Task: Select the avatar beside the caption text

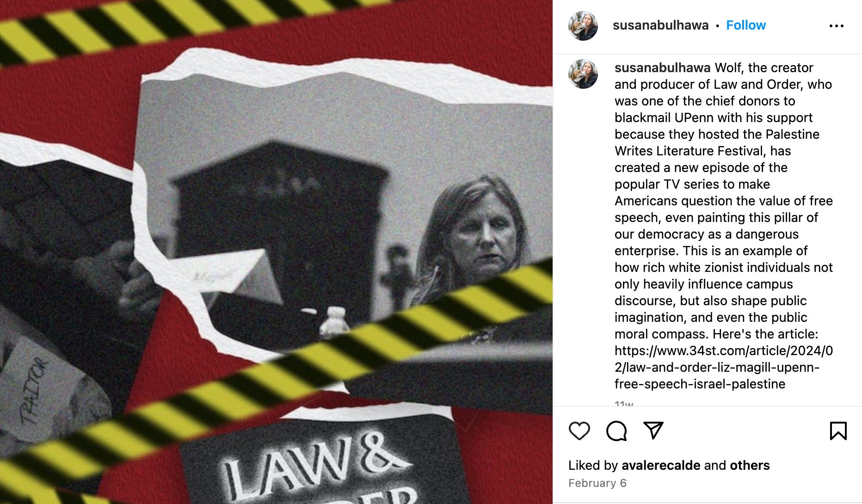Action: [583, 74]
